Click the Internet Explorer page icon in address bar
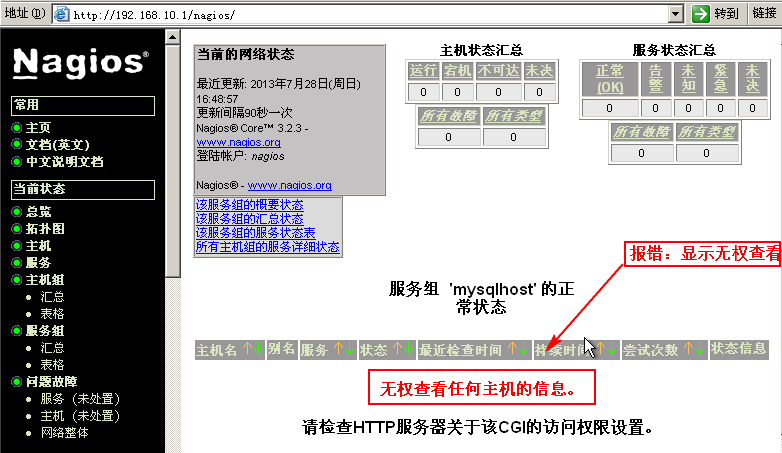 61,14
